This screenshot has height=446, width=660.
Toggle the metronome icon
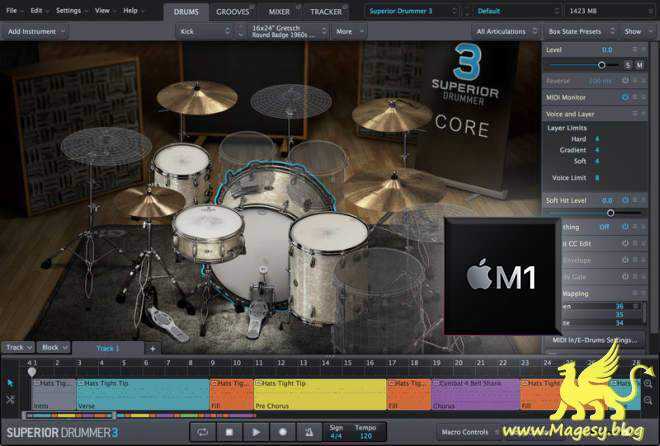309,432
